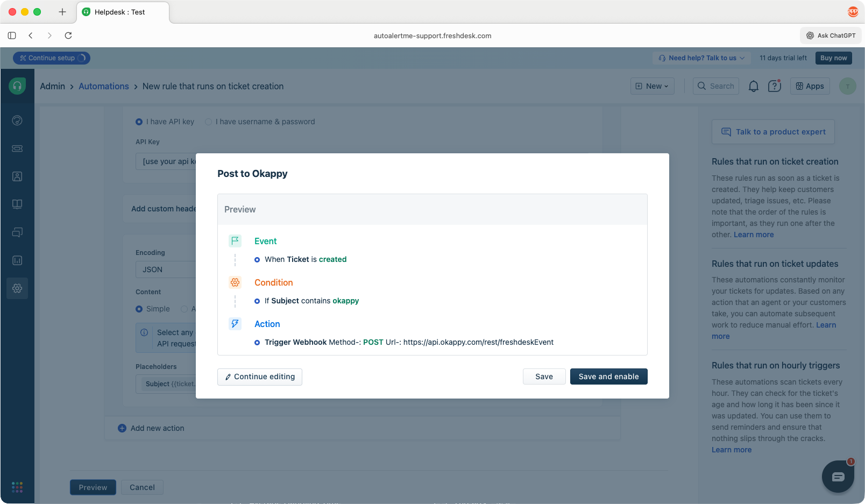Screen dimensions: 865x504
Task: Open the user profile avatar
Action: point(848,86)
